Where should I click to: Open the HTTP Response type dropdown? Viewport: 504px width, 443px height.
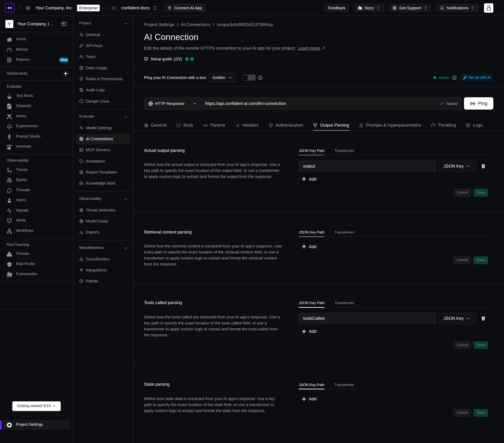(x=172, y=103)
